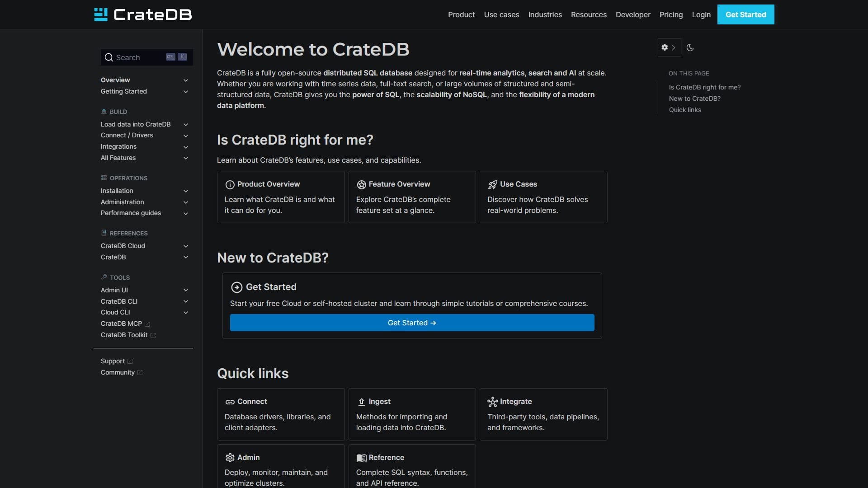This screenshot has height=488, width=868.
Task: Expand the Overview sidebar section
Action: [186, 80]
